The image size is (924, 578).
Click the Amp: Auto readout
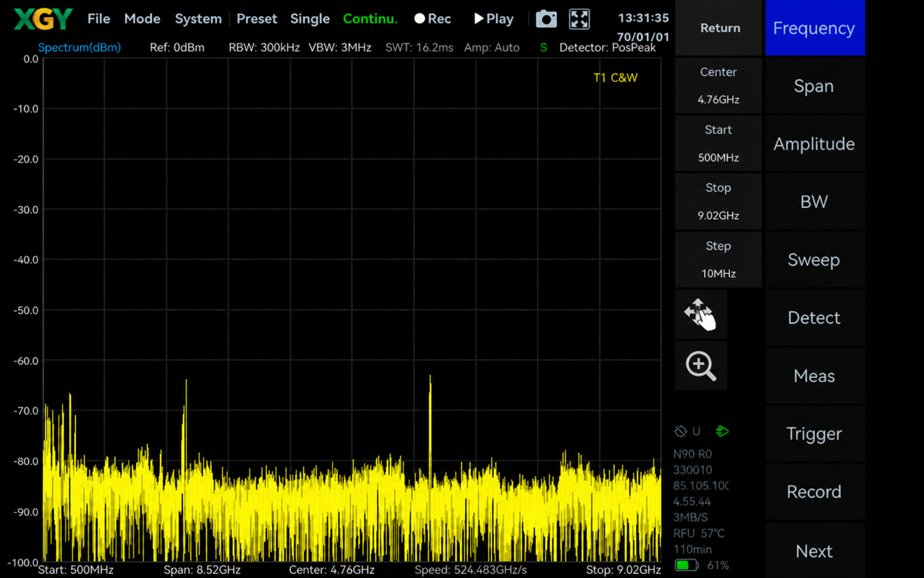pyautogui.click(x=492, y=48)
